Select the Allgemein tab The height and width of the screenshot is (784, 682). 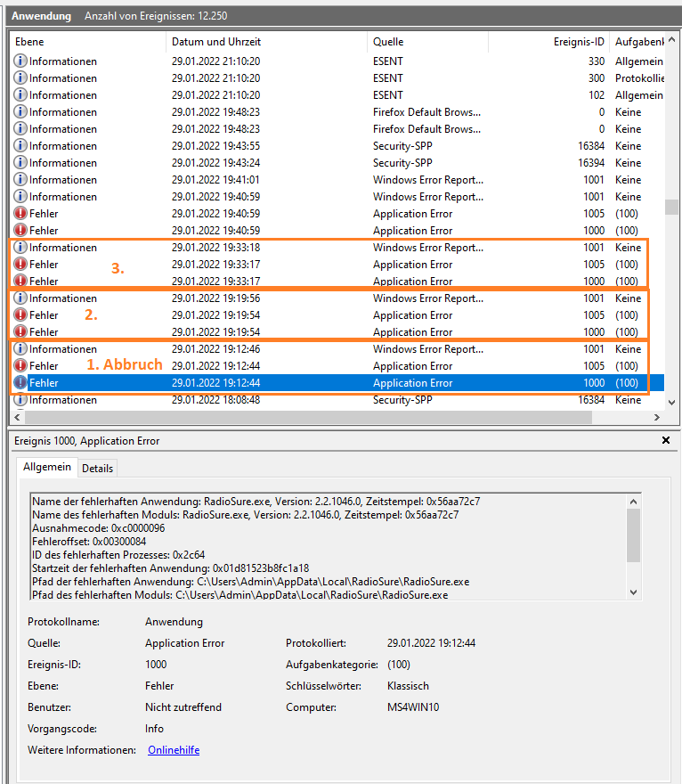(x=47, y=467)
